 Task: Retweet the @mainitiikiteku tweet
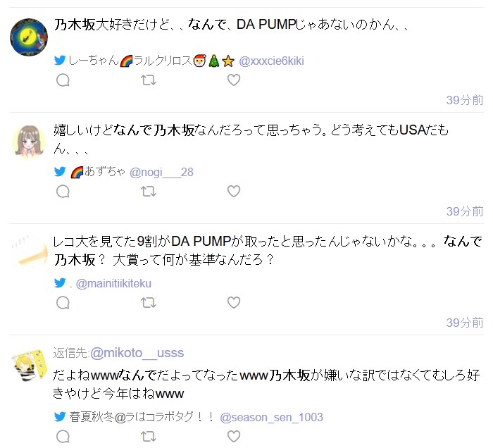click(149, 303)
